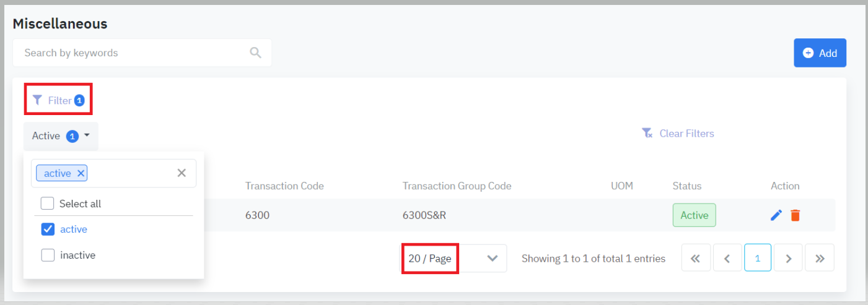Click the Clear Filters link
868x305 pixels.
(x=678, y=134)
